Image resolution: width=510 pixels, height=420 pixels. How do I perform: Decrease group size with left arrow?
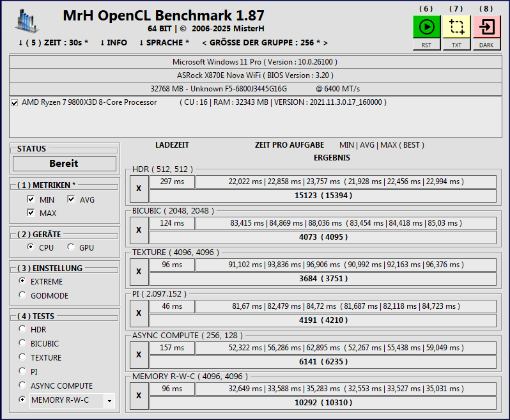click(x=205, y=43)
